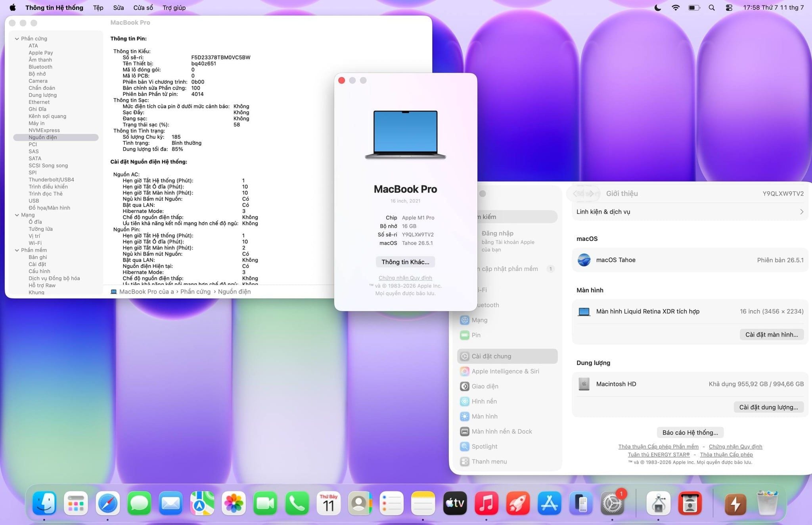
Task: Open Control Center in menu bar
Action: [729, 8]
